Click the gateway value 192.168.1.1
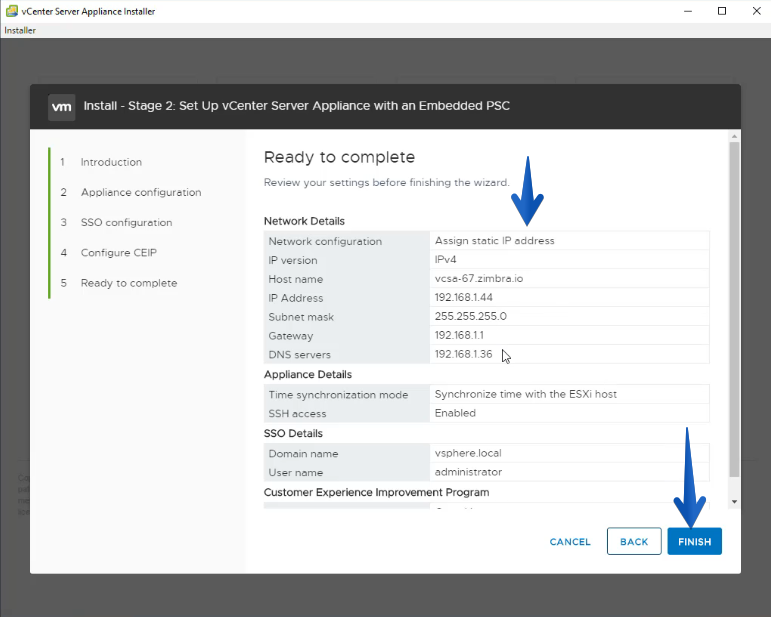 (459, 335)
